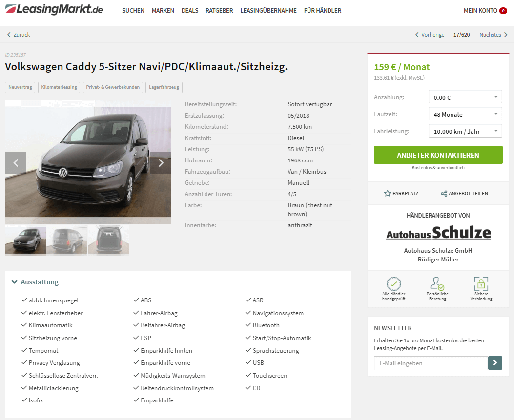514x420 pixels.
Task: Open the Fahrleistung km per year dropdown
Action: (465, 131)
